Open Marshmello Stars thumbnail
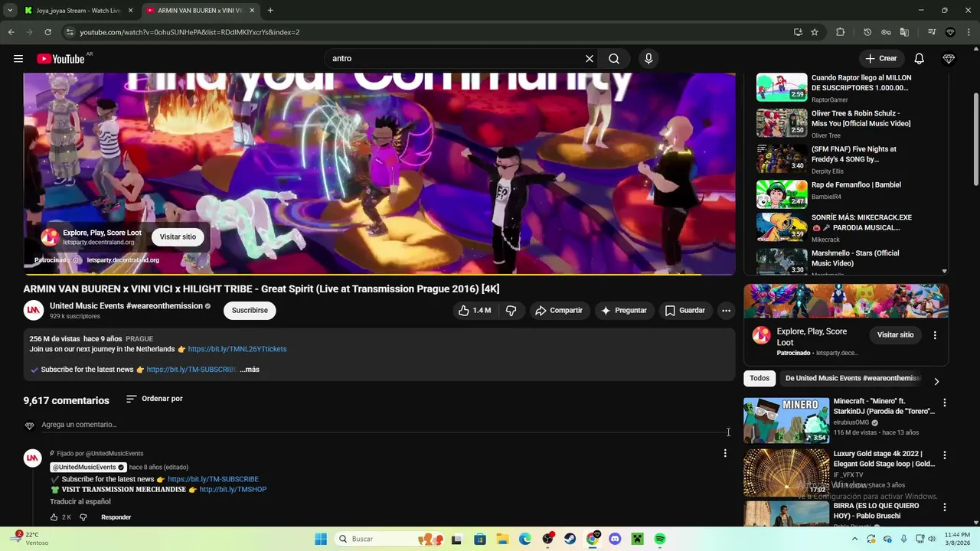 (782, 261)
